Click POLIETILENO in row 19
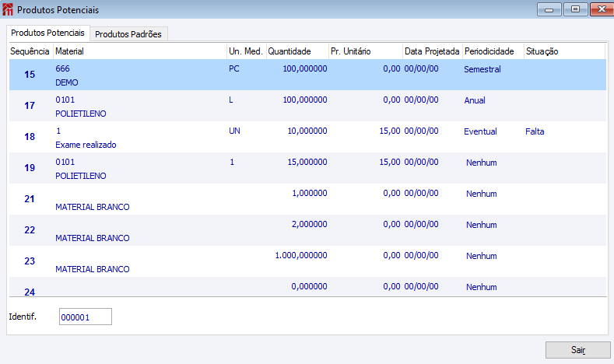 pos(81,176)
